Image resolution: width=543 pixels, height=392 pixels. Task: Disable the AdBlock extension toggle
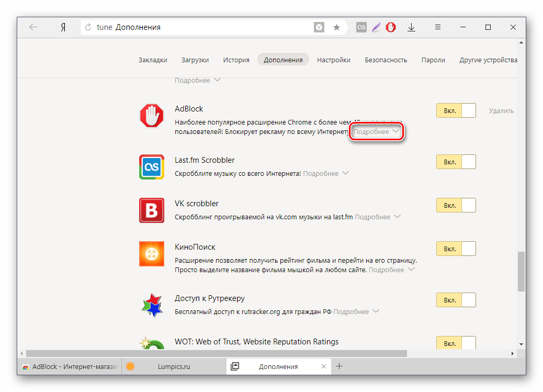[456, 110]
